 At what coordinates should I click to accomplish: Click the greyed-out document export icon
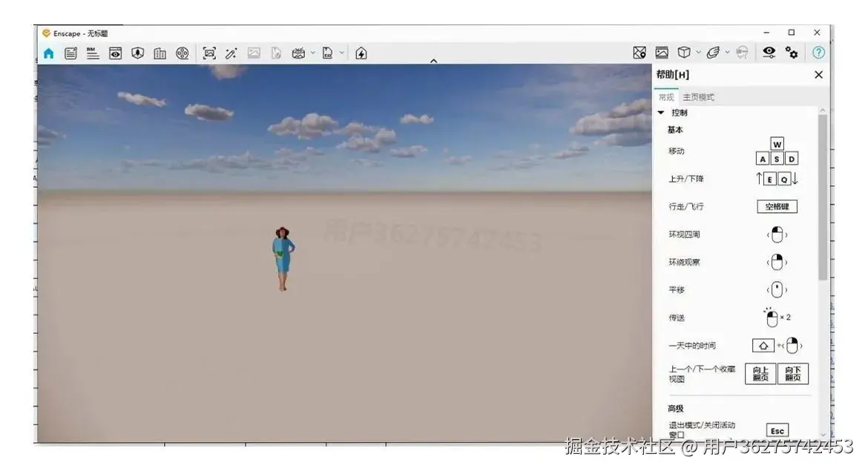tap(276, 53)
